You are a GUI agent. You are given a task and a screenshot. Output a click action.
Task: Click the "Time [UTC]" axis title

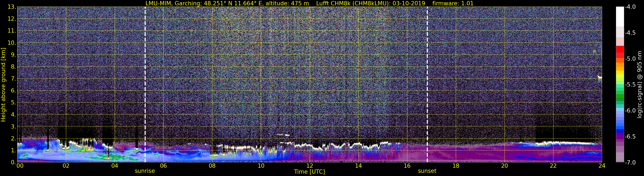(310, 172)
